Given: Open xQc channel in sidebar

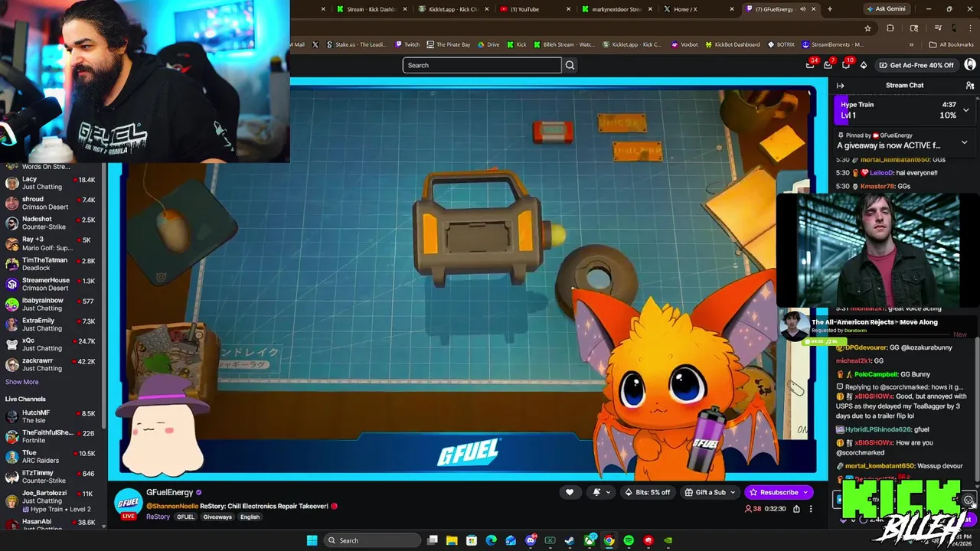Looking at the screenshot, I should tap(51, 344).
